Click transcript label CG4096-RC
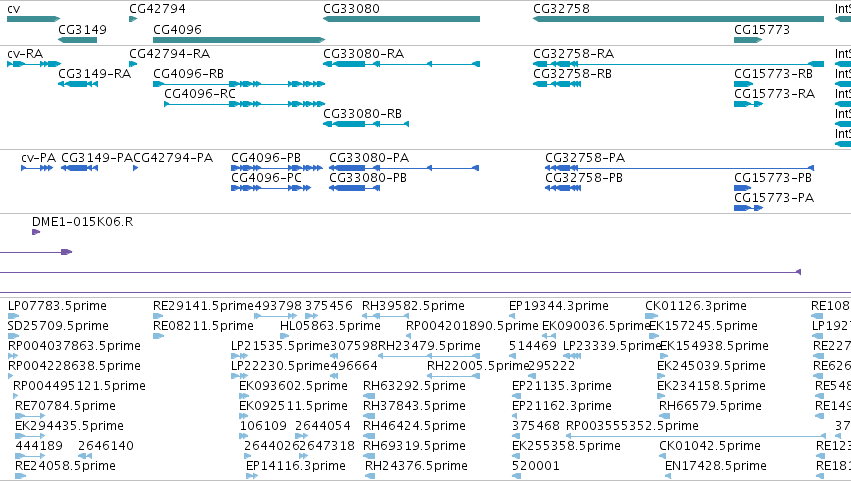The width and height of the screenshot is (851, 481). [200, 94]
